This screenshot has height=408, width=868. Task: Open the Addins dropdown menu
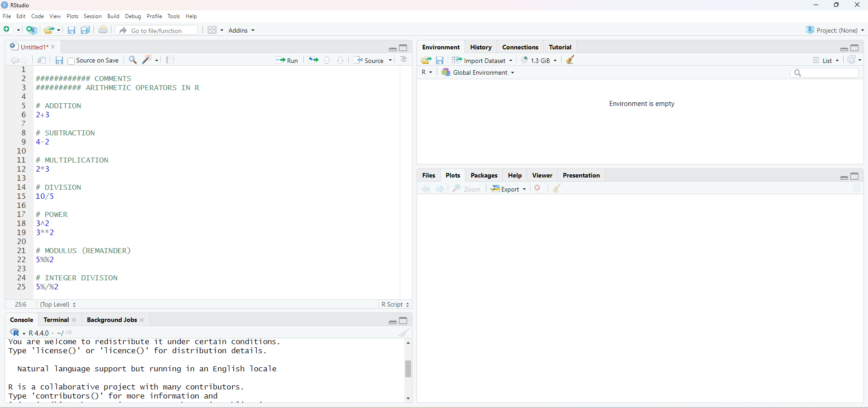(241, 30)
